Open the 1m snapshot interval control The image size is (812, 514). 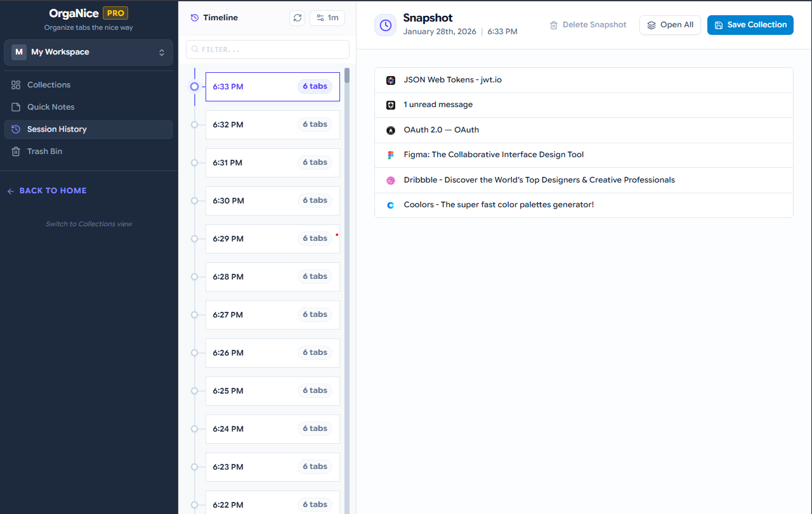point(327,18)
